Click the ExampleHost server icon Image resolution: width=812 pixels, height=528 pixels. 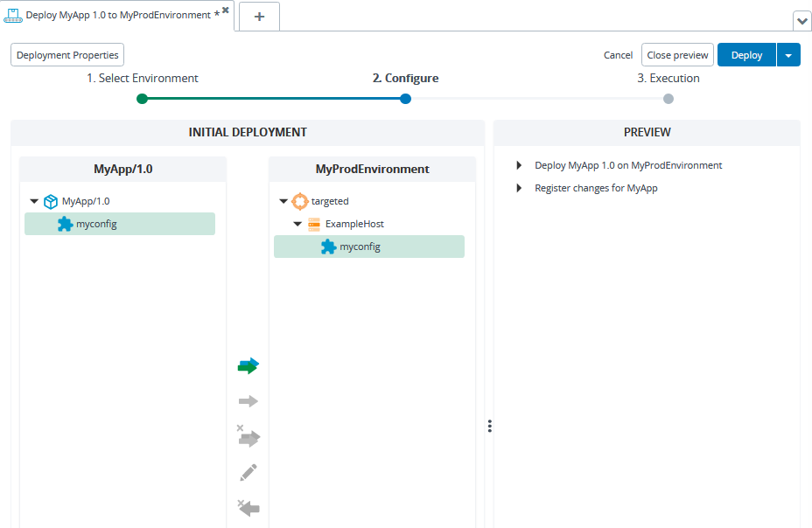pos(314,224)
